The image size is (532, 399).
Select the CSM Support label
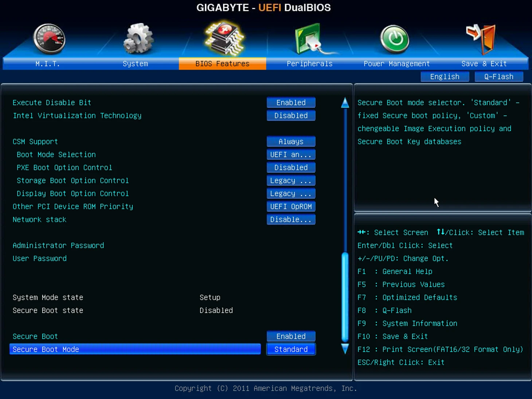click(x=35, y=142)
